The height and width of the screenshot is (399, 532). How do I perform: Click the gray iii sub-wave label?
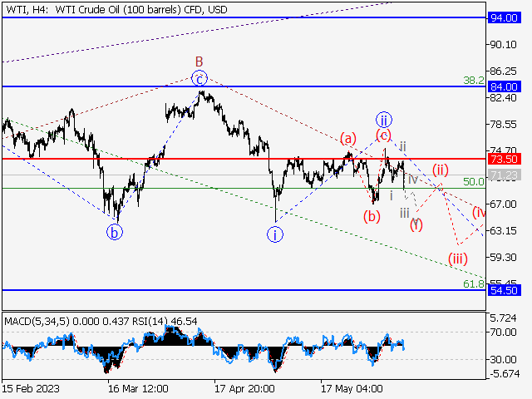click(405, 213)
